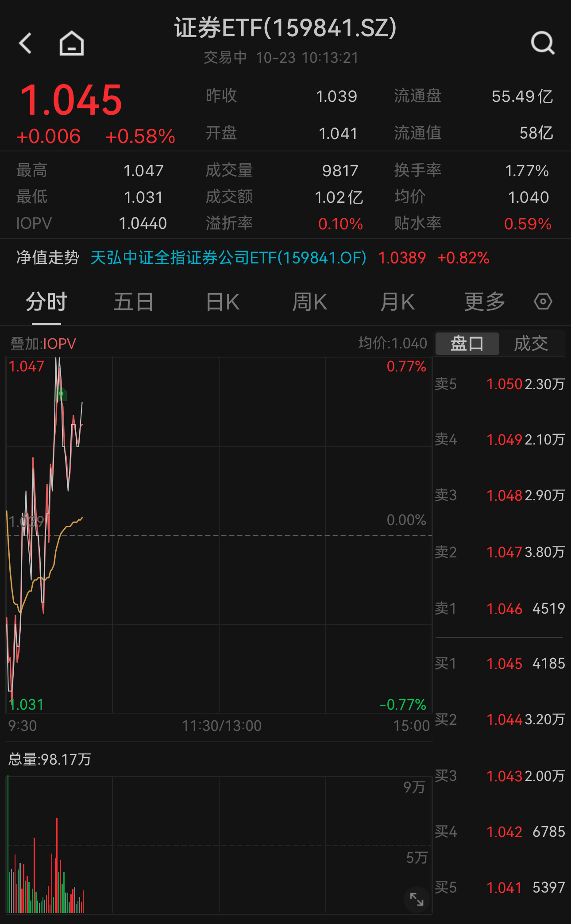Click the 均价:1.040 label
Screen dimensions: 571x924
(x=393, y=343)
